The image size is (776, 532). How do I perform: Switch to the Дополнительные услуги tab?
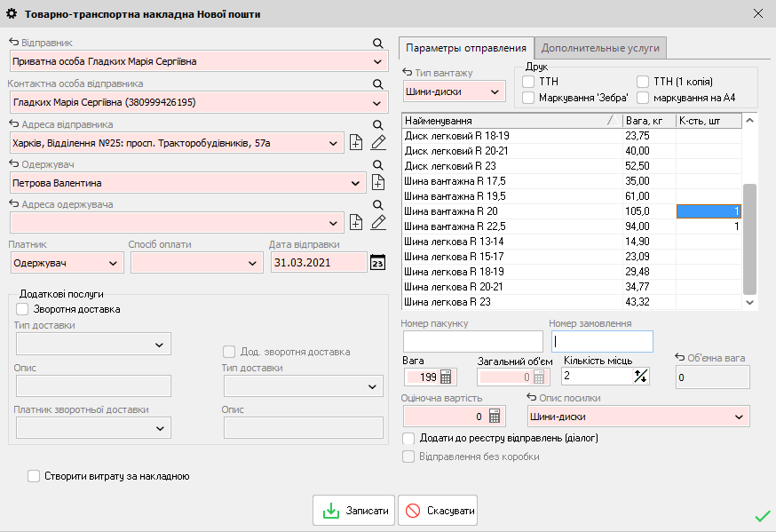point(599,48)
